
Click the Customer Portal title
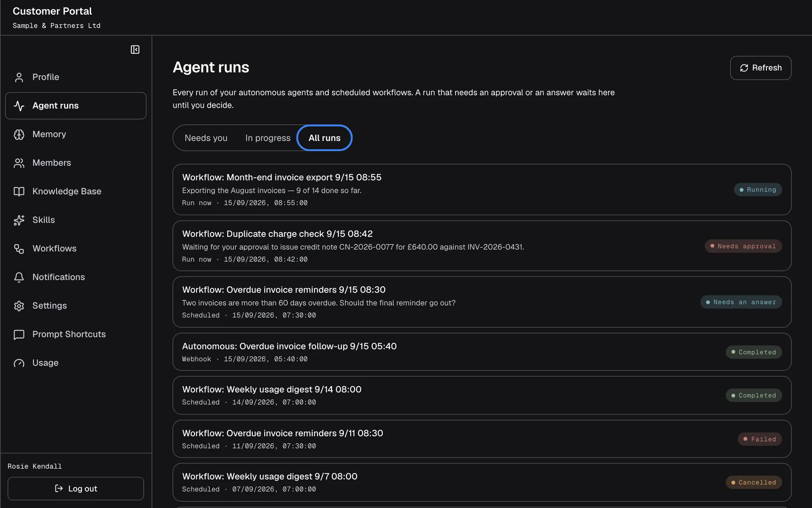pos(52,11)
